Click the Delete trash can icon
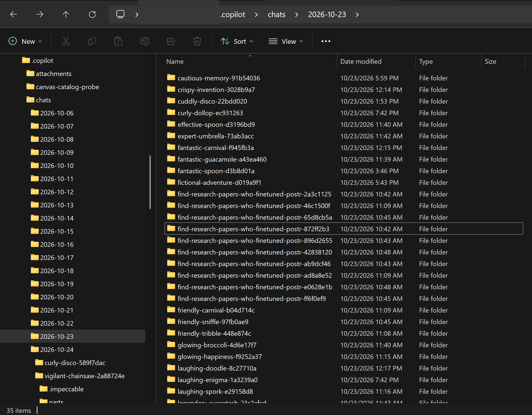 [197, 41]
